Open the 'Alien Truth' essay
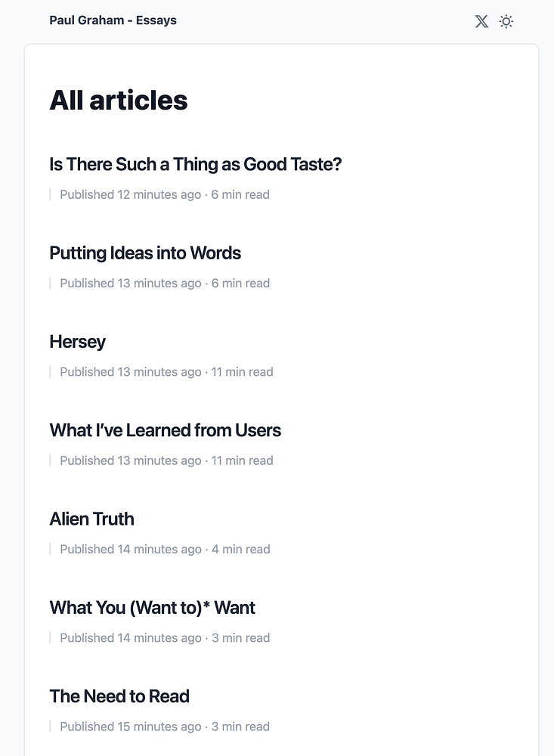This screenshot has width=554, height=756. [91, 519]
